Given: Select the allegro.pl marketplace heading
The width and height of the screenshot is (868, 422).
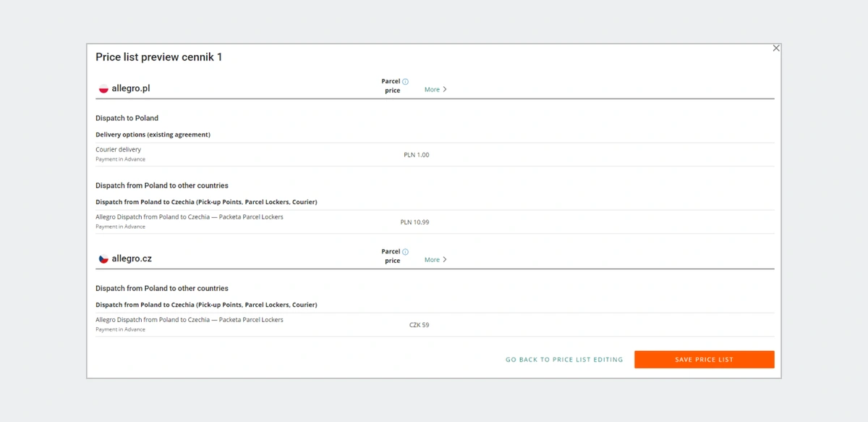Looking at the screenshot, I should (x=131, y=88).
